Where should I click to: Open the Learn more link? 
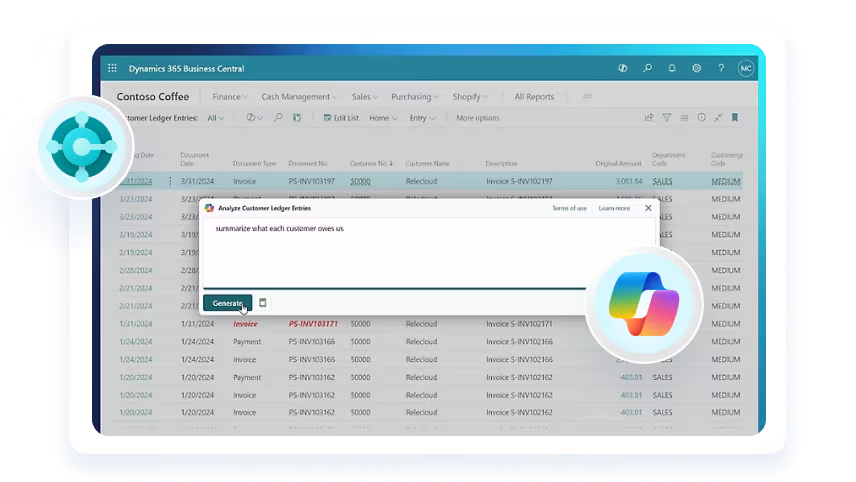click(614, 208)
